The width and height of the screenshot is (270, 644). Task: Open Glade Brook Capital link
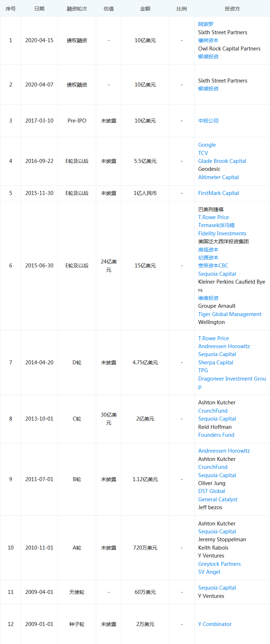coord(222,161)
